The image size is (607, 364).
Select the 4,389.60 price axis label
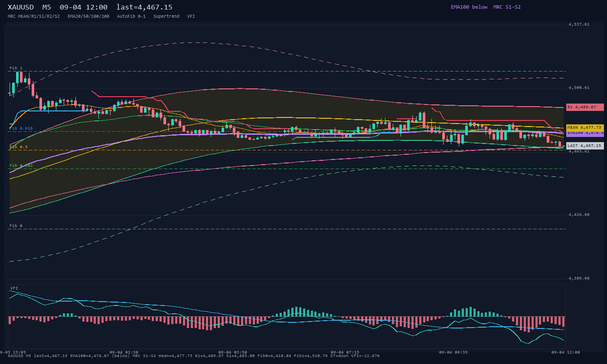click(x=579, y=279)
